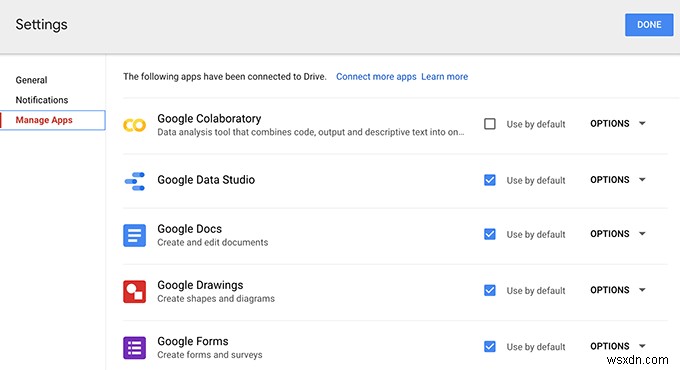Click the Google Drawings app icon
The height and width of the screenshot is (370, 680).
click(x=134, y=291)
